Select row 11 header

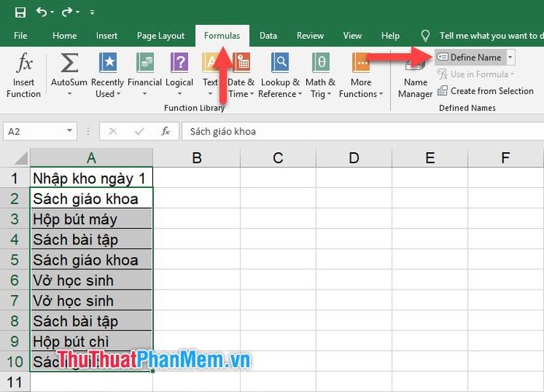(x=15, y=382)
